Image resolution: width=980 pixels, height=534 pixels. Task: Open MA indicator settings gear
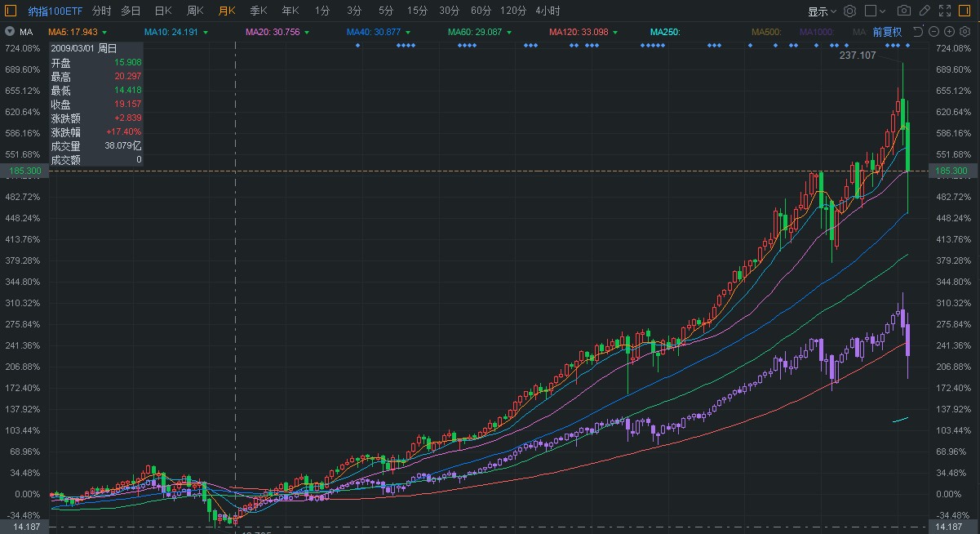[x=964, y=32]
